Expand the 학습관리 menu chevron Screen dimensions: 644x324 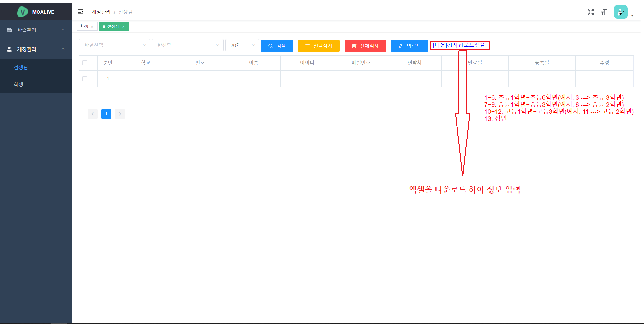coord(63,30)
